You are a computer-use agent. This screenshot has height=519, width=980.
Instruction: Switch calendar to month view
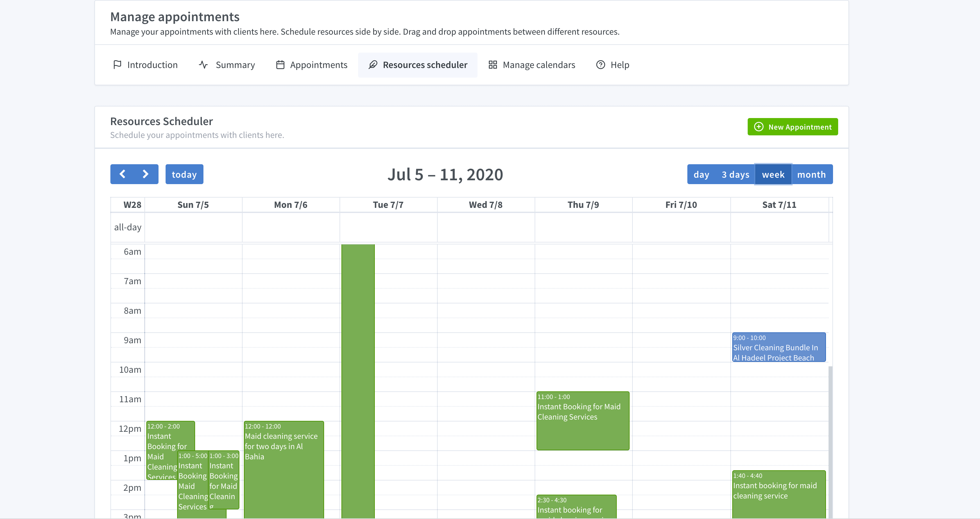(x=812, y=174)
